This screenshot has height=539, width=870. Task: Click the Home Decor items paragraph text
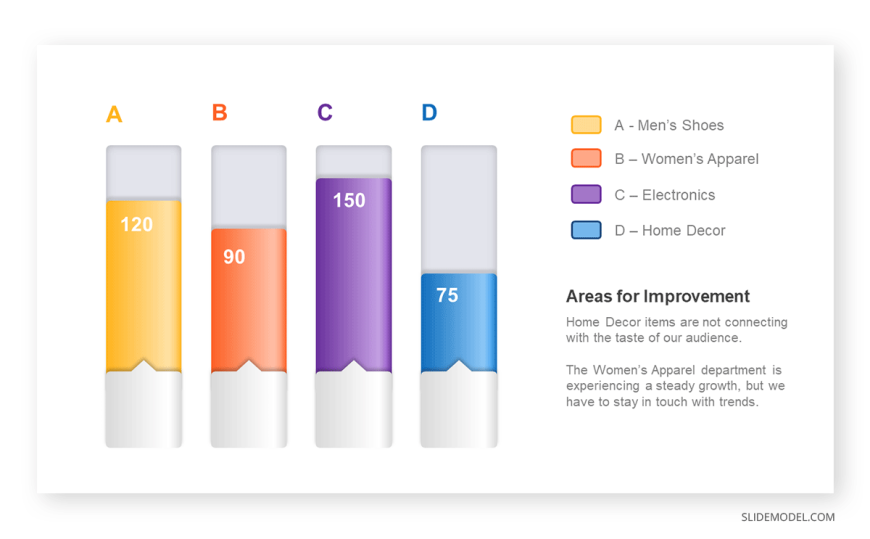pyautogui.click(x=676, y=330)
